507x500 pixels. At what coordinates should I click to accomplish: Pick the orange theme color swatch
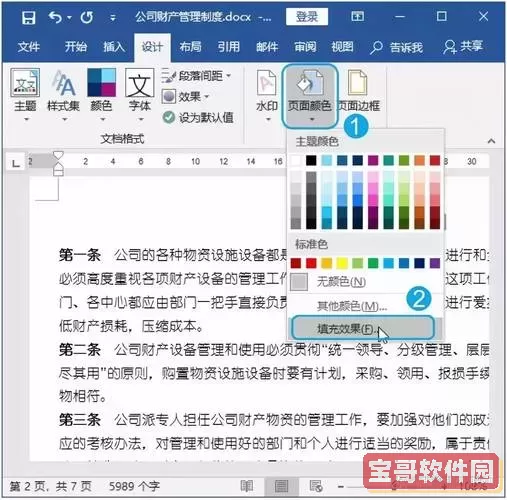coord(419,161)
